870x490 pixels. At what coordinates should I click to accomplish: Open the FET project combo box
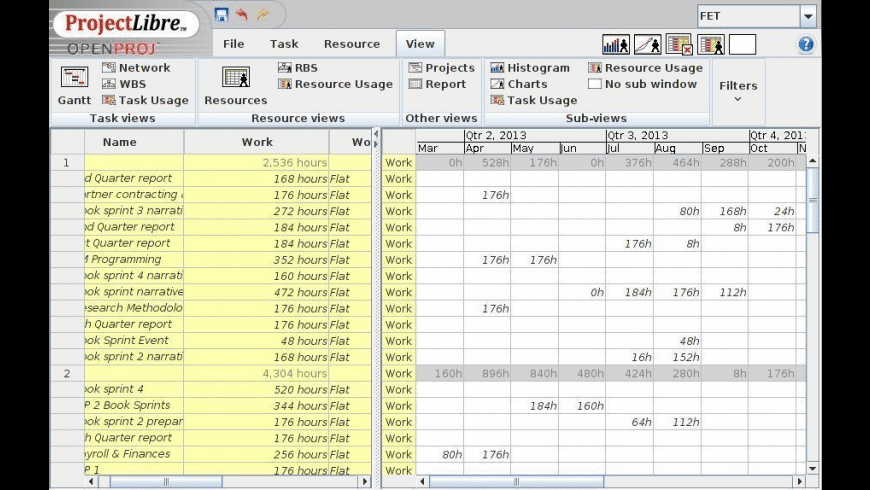808,16
